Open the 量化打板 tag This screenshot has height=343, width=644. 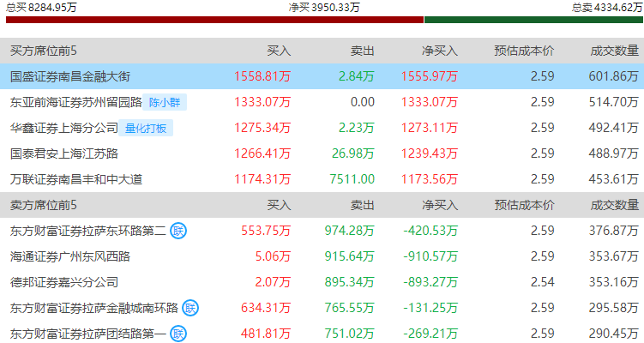(146, 128)
